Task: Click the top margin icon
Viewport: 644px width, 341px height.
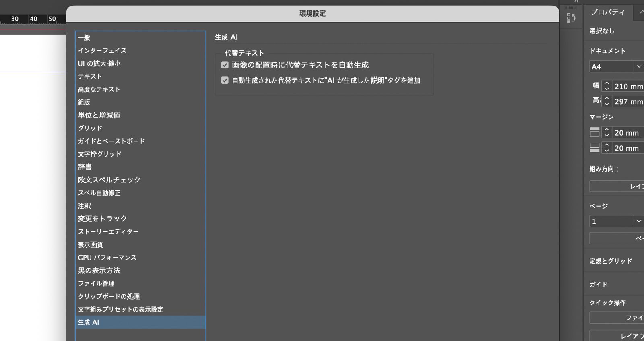Action: click(594, 132)
